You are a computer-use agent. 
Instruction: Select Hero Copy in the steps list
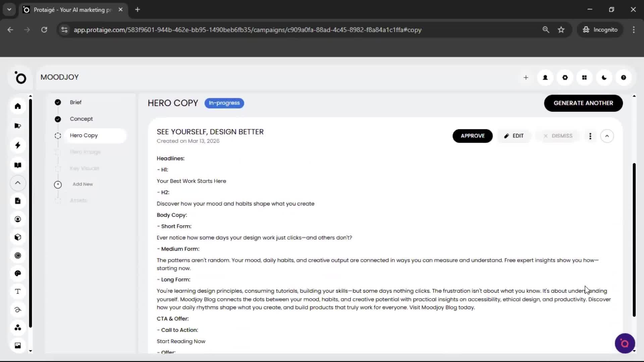point(84,135)
